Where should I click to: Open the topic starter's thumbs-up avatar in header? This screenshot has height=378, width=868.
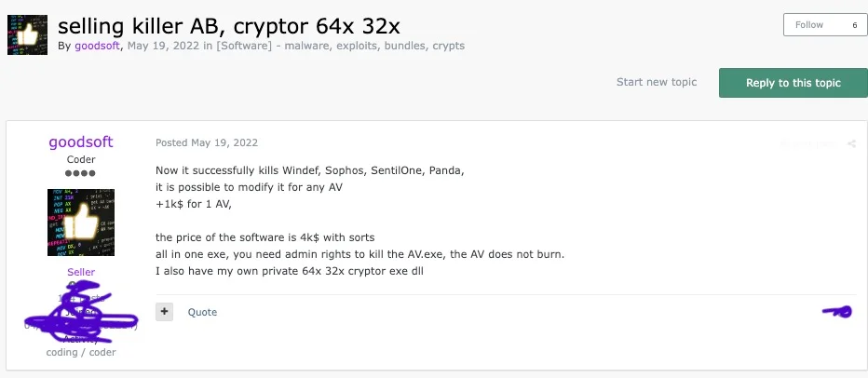click(x=27, y=34)
